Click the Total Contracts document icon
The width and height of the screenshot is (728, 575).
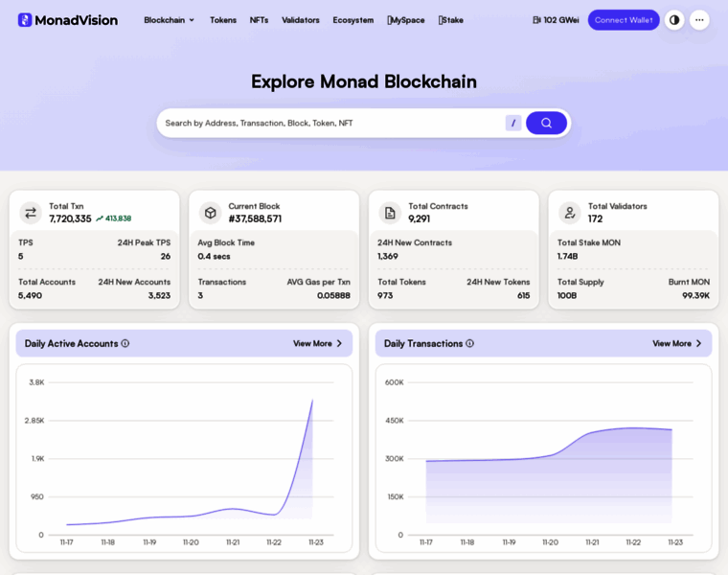[x=390, y=213]
